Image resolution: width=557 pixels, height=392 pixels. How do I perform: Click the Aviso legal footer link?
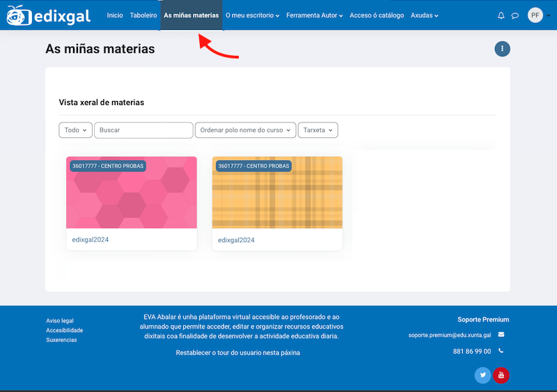(59, 321)
